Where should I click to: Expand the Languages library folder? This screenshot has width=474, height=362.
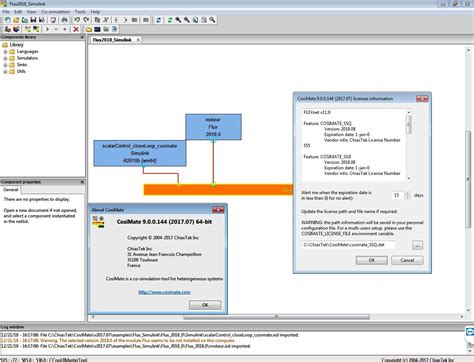tap(5, 52)
